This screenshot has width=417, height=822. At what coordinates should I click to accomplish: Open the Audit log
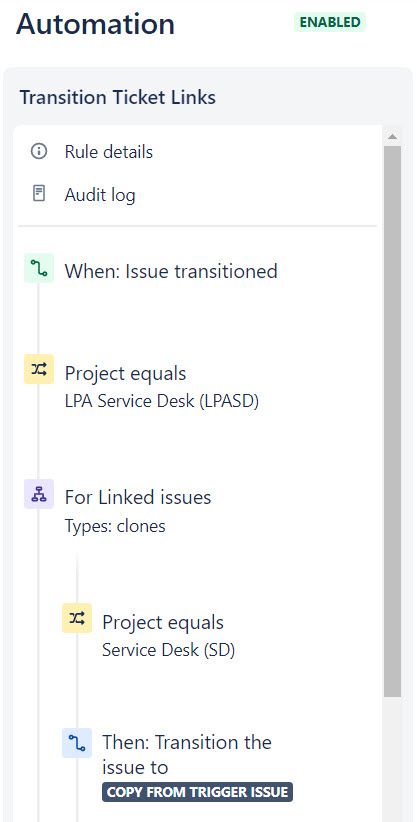click(x=100, y=195)
